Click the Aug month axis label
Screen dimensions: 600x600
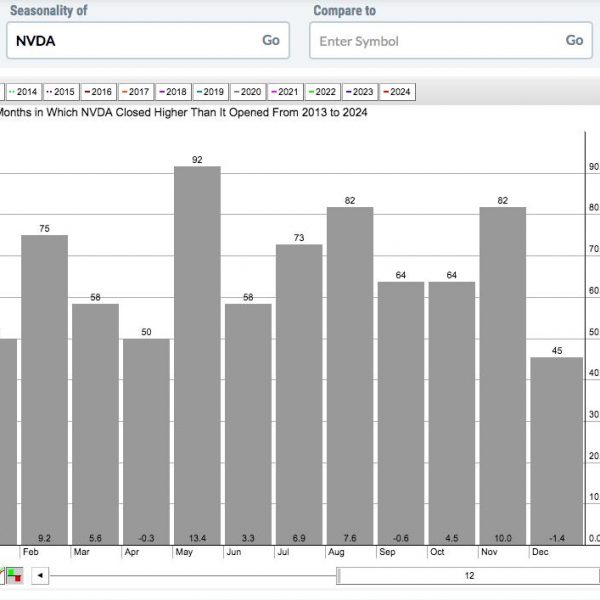336,552
